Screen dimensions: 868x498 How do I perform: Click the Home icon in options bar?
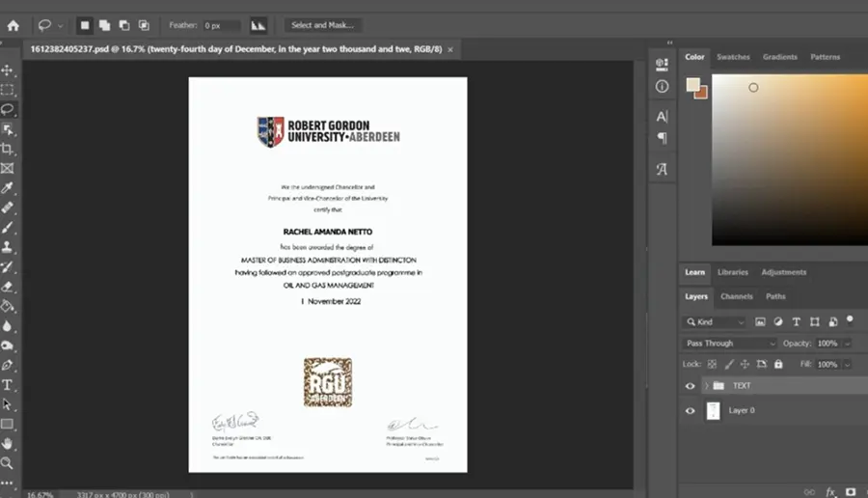(x=14, y=25)
